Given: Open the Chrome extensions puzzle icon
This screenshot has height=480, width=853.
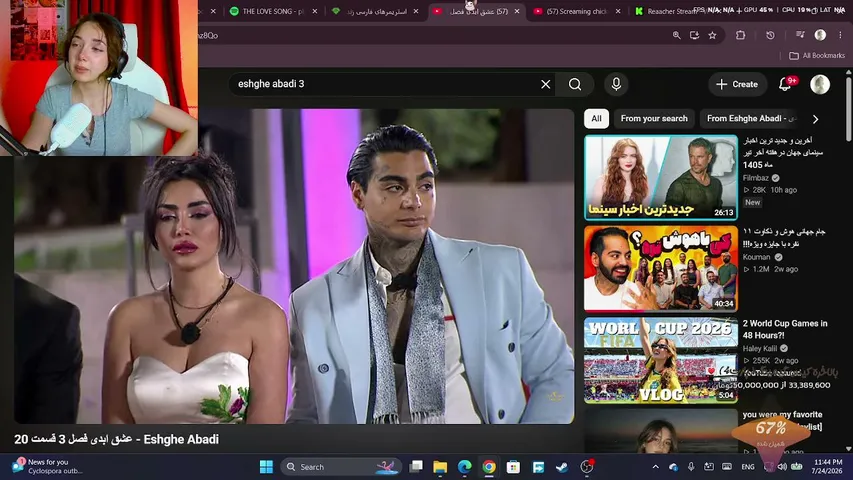Looking at the screenshot, I should (x=740, y=35).
